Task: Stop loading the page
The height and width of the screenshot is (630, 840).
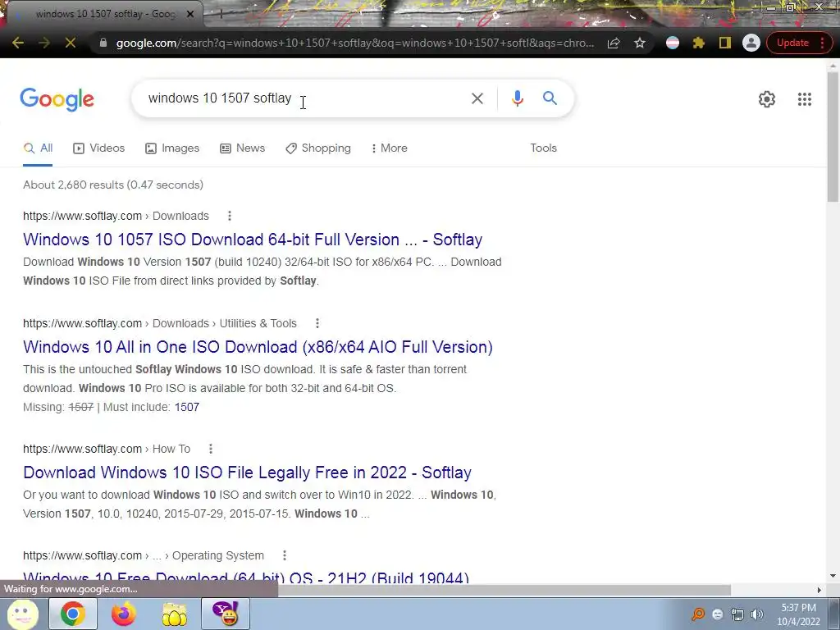Action: click(x=71, y=43)
